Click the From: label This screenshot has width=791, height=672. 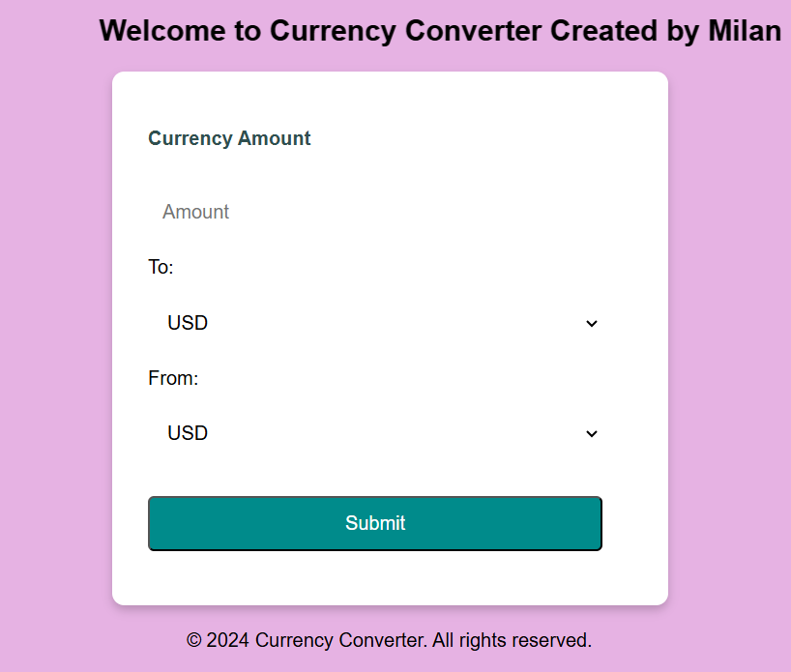click(x=173, y=378)
